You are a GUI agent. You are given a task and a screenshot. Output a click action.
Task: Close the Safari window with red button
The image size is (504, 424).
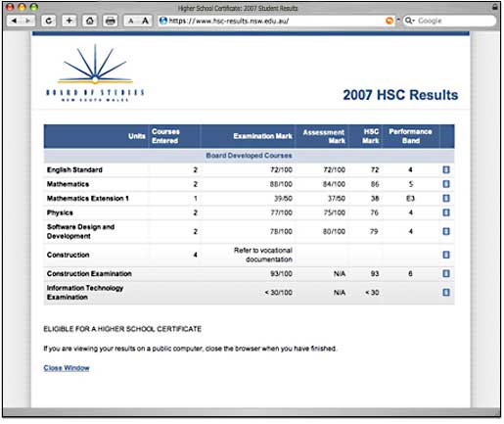[10, 7]
